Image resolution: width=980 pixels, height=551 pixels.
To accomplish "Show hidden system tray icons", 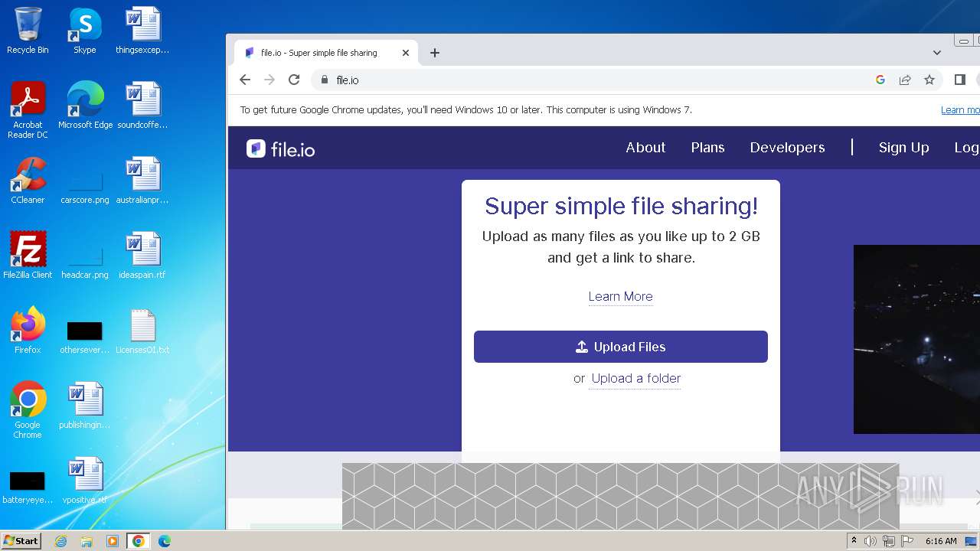I will tap(854, 541).
